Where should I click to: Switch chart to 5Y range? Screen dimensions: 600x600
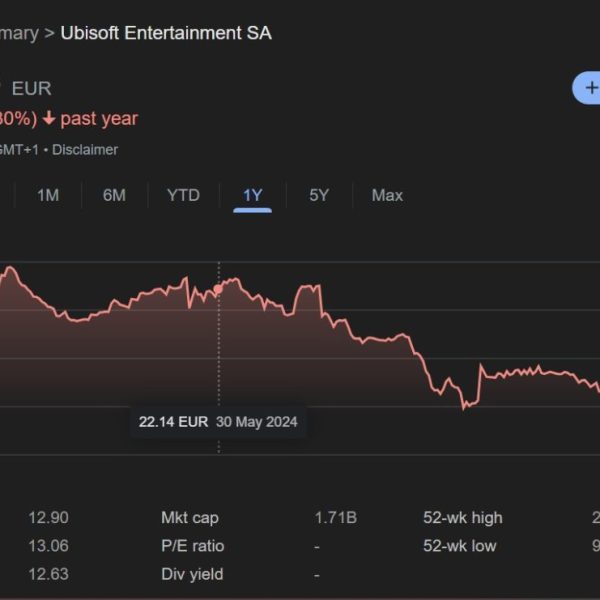click(x=319, y=195)
